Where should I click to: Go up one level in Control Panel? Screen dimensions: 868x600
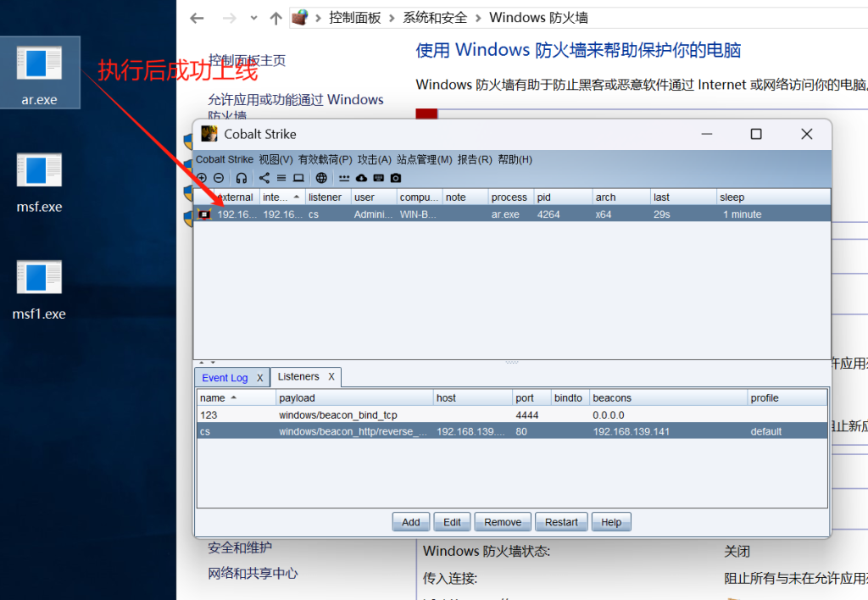(x=275, y=19)
